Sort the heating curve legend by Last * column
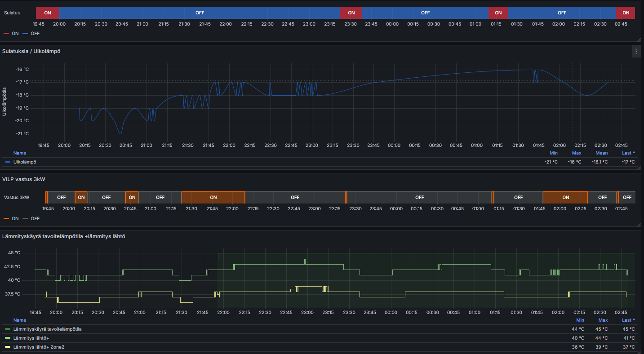644x354 pixels. [x=628, y=320]
